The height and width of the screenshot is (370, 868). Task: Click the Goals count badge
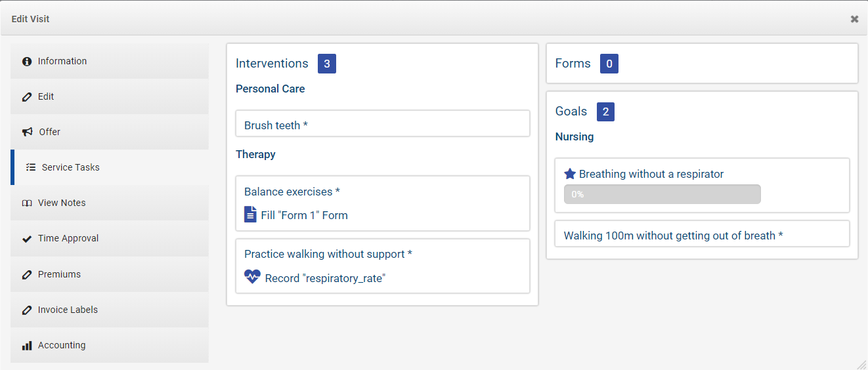(x=605, y=112)
